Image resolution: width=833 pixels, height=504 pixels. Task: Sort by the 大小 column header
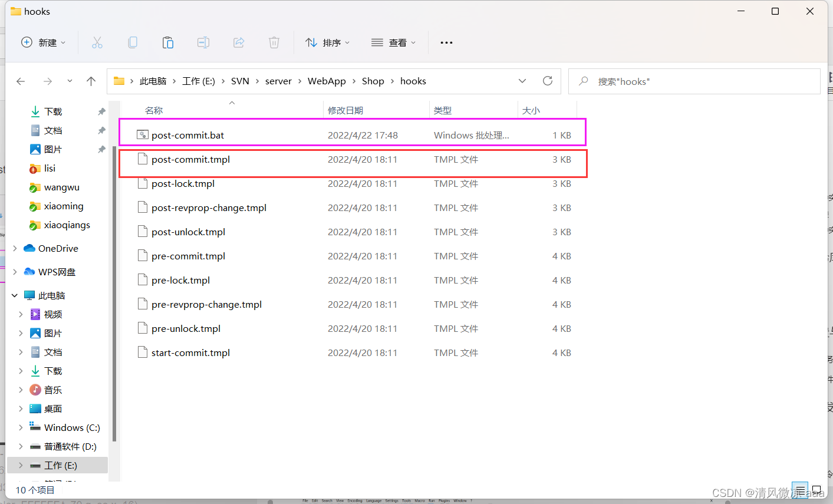coord(531,110)
